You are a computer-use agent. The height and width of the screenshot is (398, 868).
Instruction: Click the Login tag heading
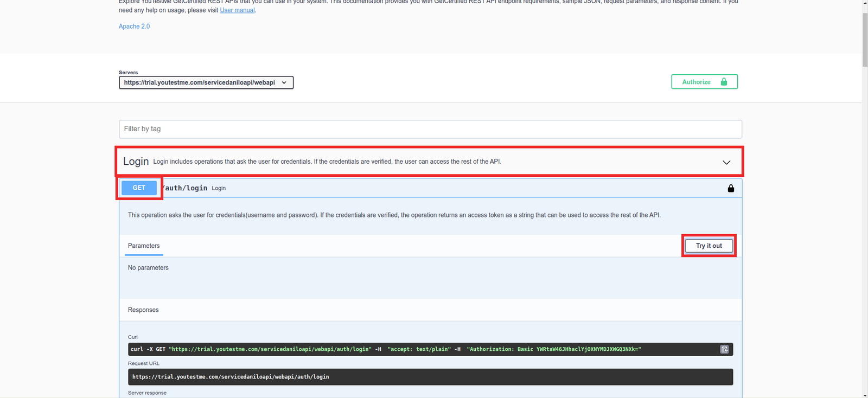coord(136,162)
